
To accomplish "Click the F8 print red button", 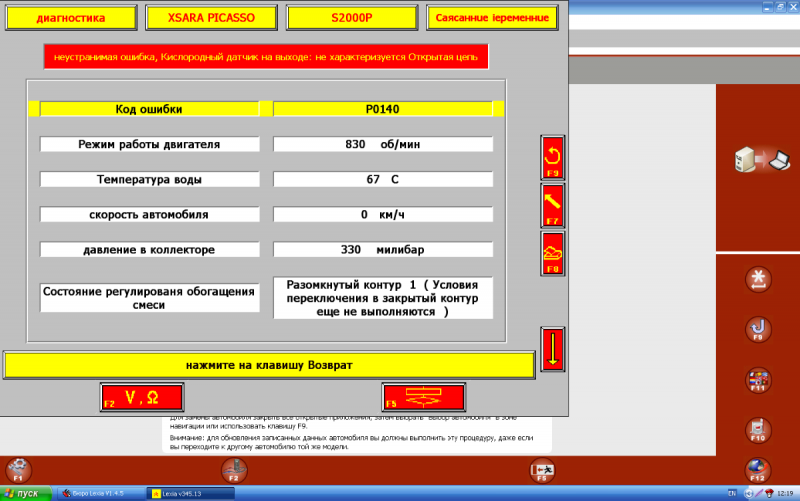I will point(553,254).
